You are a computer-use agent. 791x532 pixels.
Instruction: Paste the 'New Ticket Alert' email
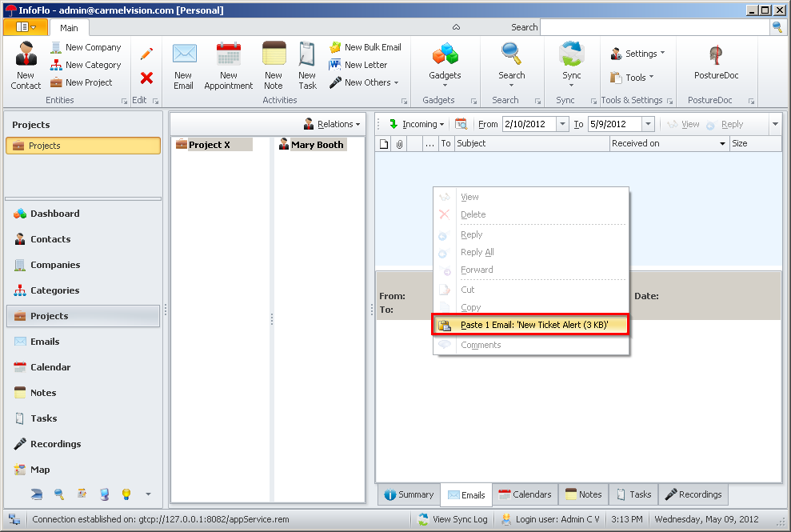(x=530, y=325)
